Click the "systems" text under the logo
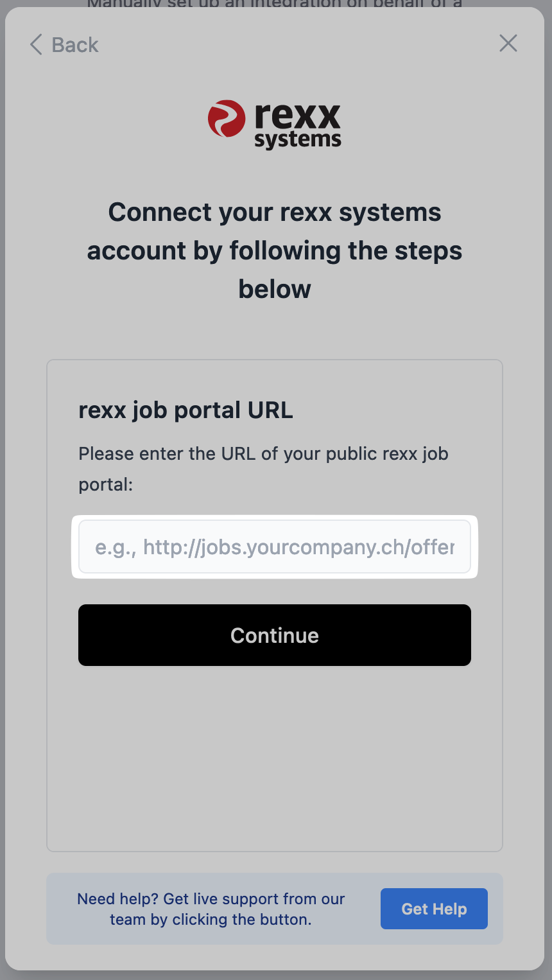552x980 pixels. (298, 140)
